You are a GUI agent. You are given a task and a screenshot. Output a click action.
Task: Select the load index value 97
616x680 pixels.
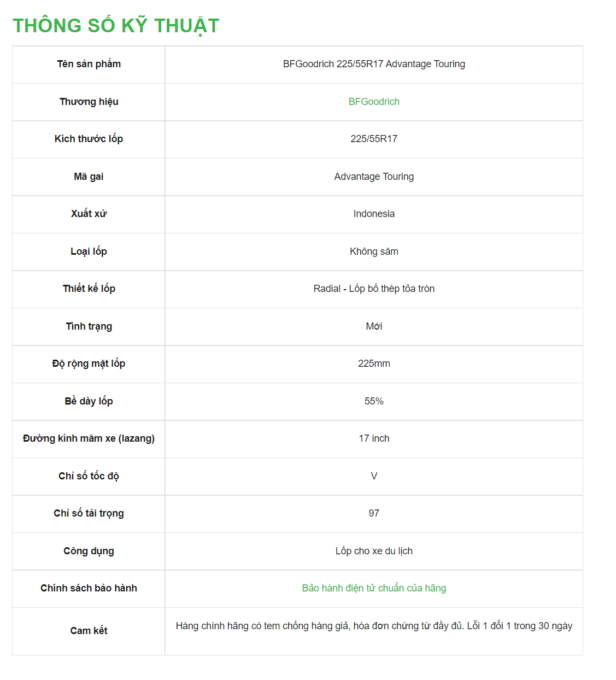374,513
